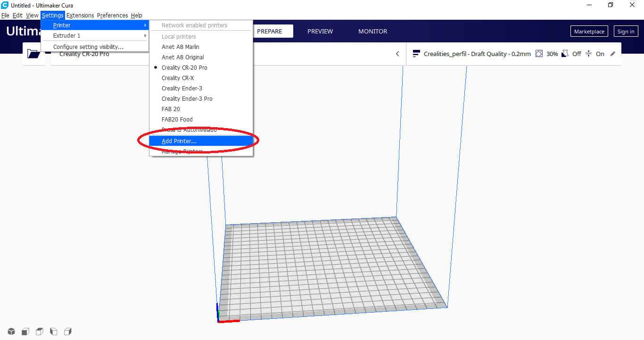This screenshot has width=644, height=340.
Task: Switch to the PREVIEW stage tab
Action: coord(320,31)
